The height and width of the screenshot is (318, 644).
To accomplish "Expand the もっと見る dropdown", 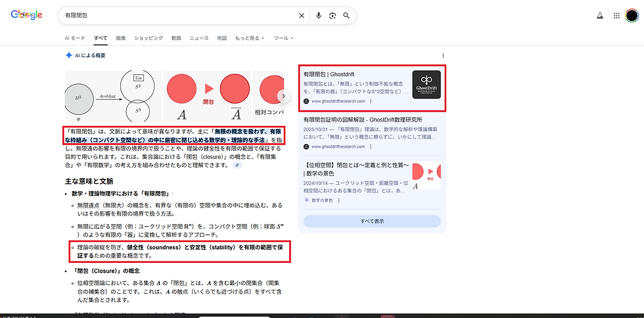I will 249,38.
